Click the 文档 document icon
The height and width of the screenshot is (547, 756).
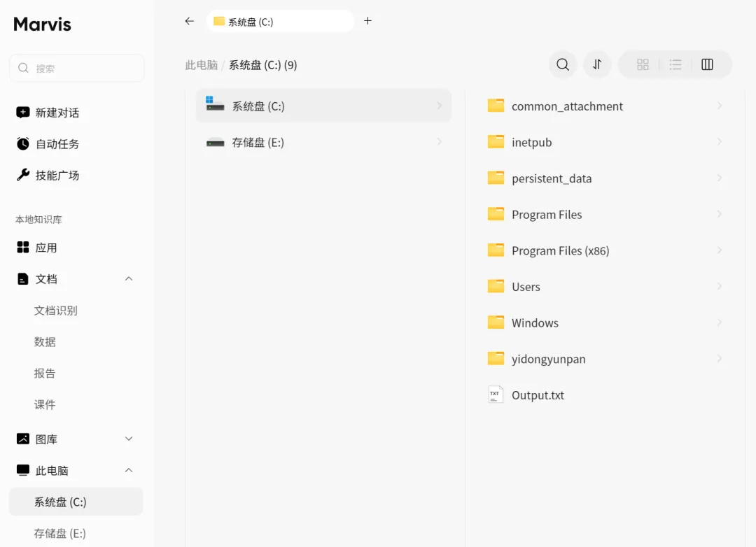click(x=22, y=279)
